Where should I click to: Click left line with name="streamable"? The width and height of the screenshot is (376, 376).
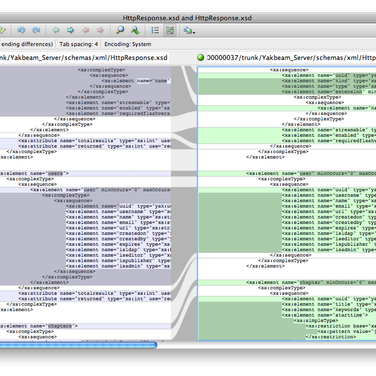pyautogui.click(x=118, y=103)
